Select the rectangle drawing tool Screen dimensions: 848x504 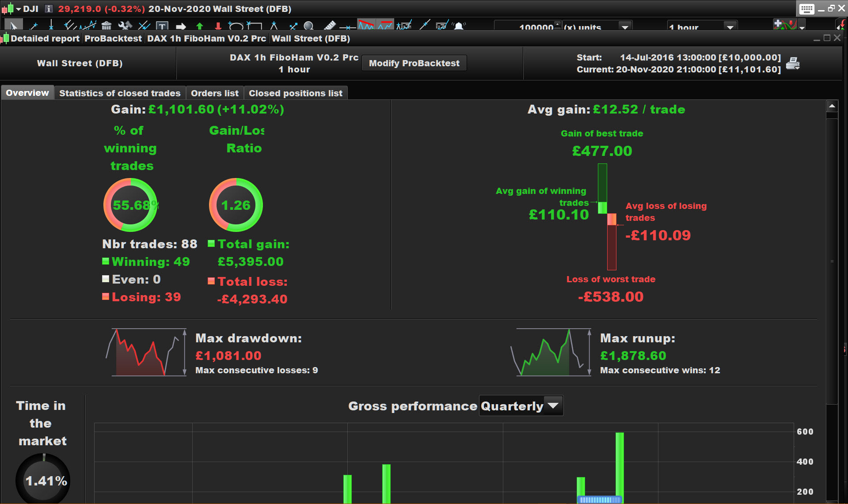coord(255,26)
